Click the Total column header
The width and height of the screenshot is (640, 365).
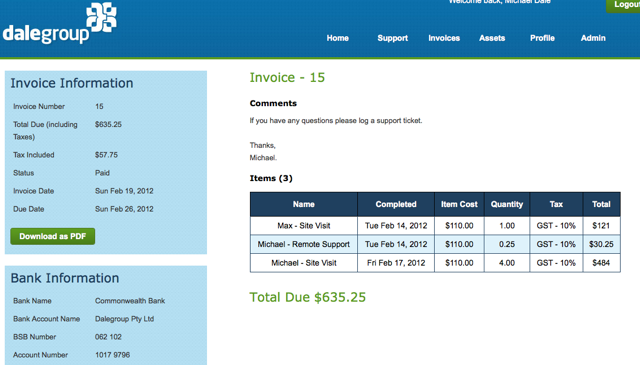(601, 204)
